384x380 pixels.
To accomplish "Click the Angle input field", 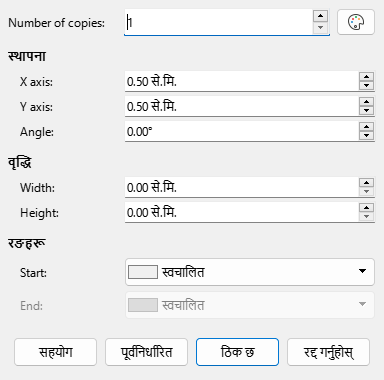I will pos(242,131).
